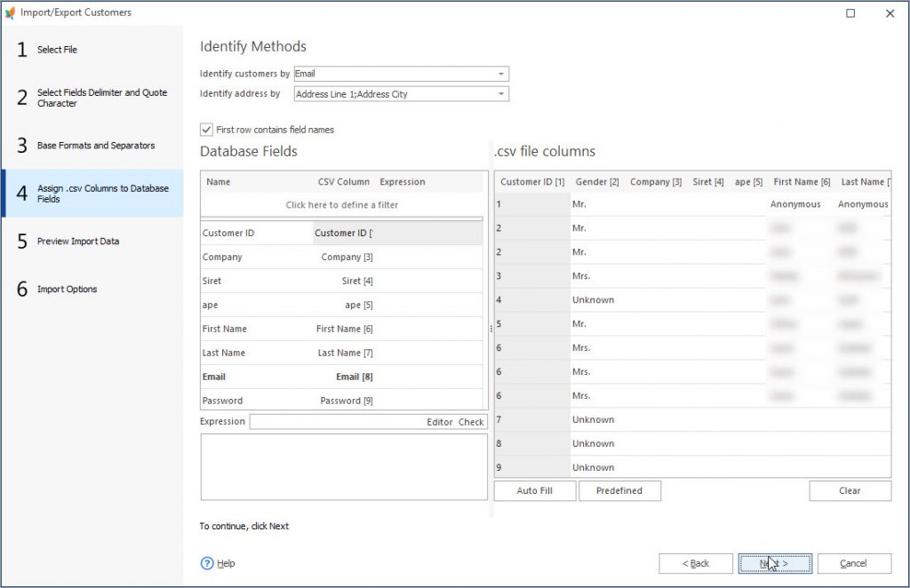Click the Auto Fill button
The height and width of the screenshot is (588, 910).
[x=534, y=490]
